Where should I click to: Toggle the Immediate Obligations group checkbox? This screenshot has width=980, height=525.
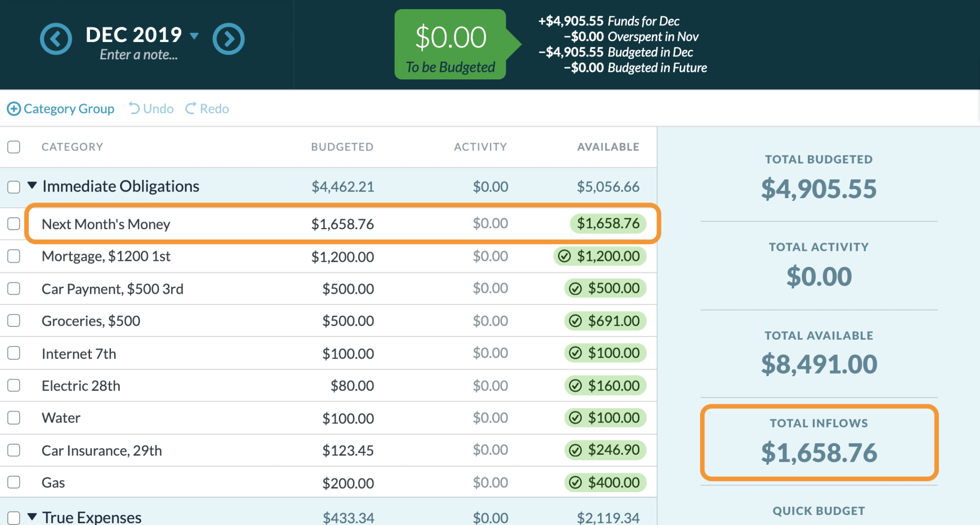click(14, 187)
